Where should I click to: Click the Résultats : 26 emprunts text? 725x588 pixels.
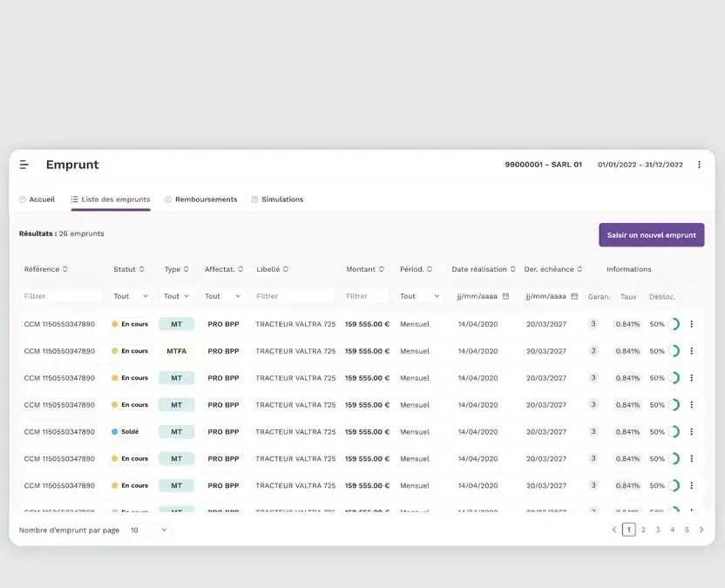(62, 233)
